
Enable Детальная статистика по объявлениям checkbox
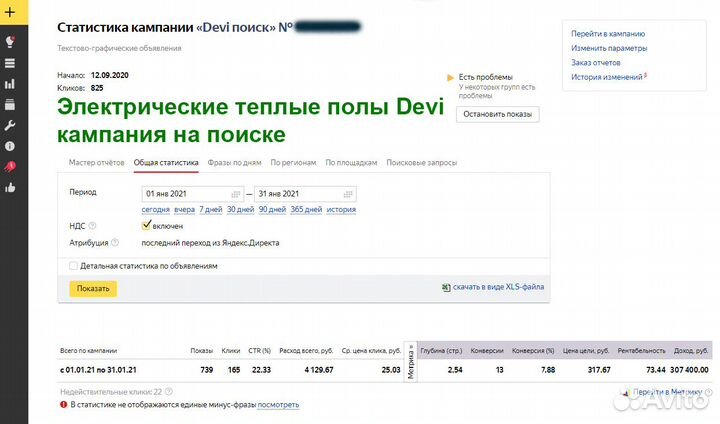pyautogui.click(x=73, y=266)
